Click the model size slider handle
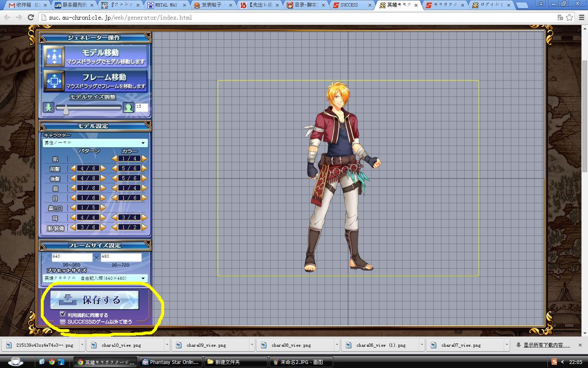Screen dimensions: 588x368 pos(65,109)
